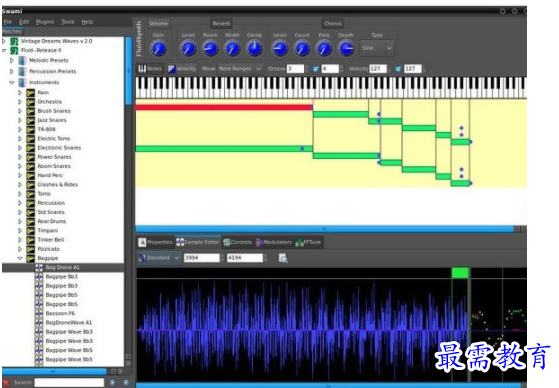The height and width of the screenshot is (388, 559).
Task: Click the Percussion Presets folder icon
Action: tap(22, 72)
